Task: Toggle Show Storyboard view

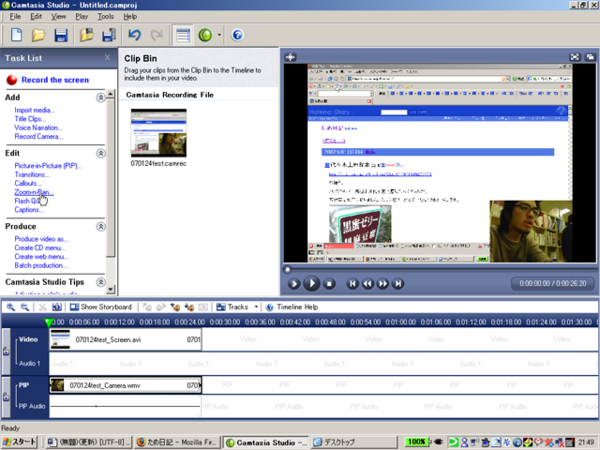Action: 101,307
